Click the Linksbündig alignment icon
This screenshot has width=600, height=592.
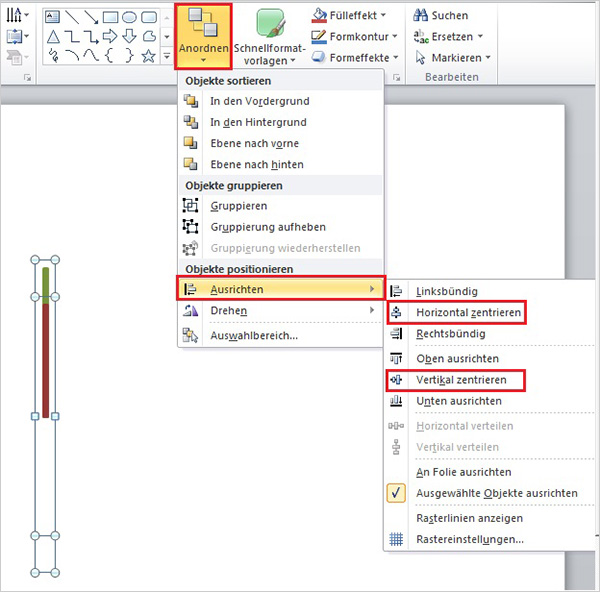(397, 291)
